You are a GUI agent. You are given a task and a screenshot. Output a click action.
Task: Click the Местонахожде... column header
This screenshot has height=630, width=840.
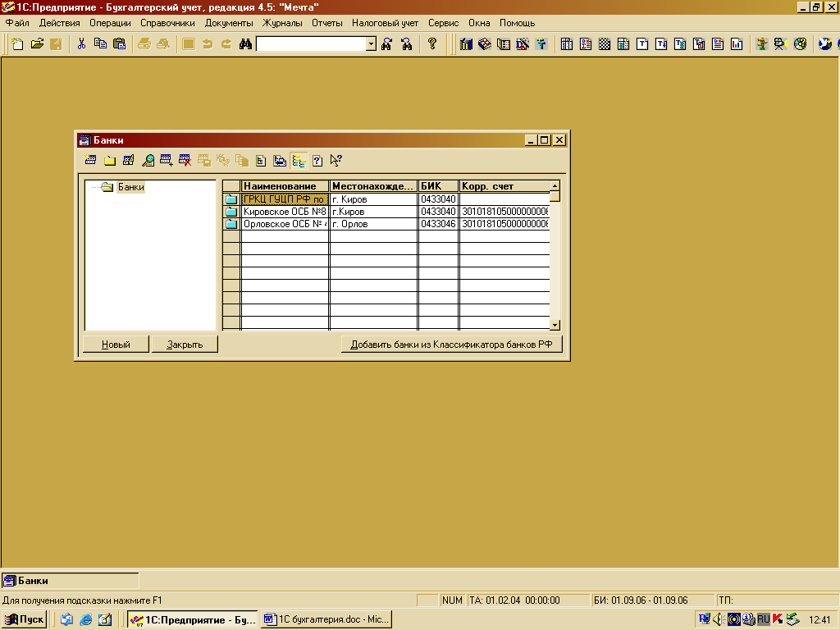pyautogui.click(x=373, y=186)
